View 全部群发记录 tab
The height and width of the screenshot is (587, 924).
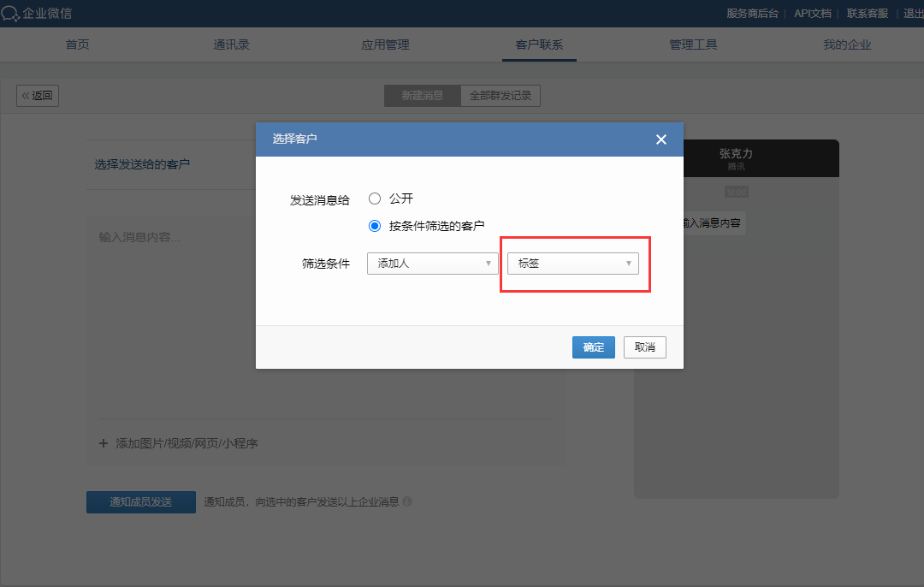500,96
